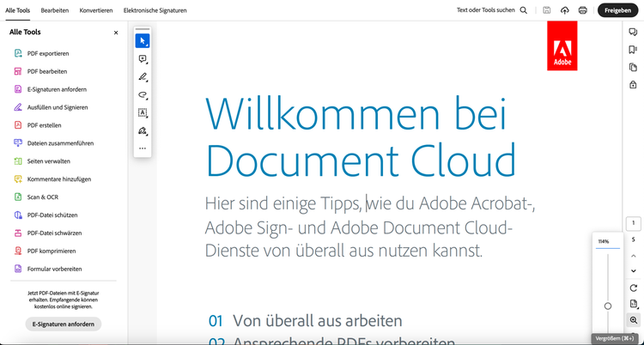Open the Bearbeiten tab
644x345 pixels.
[x=55, y=10]
